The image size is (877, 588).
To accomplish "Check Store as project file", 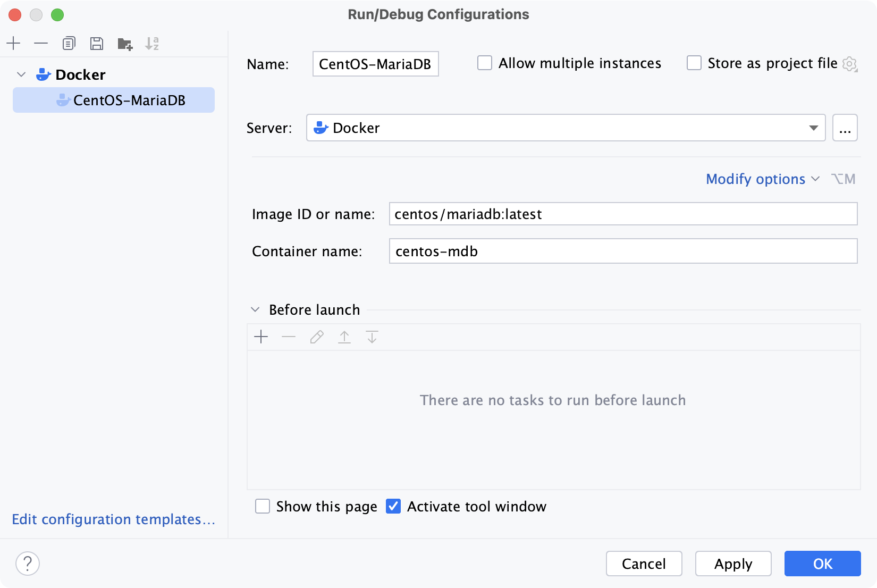I will [694, 63].
